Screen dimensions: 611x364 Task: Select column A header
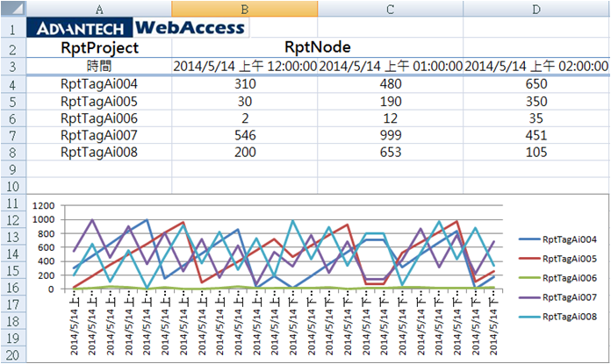(x=98, y=8)
